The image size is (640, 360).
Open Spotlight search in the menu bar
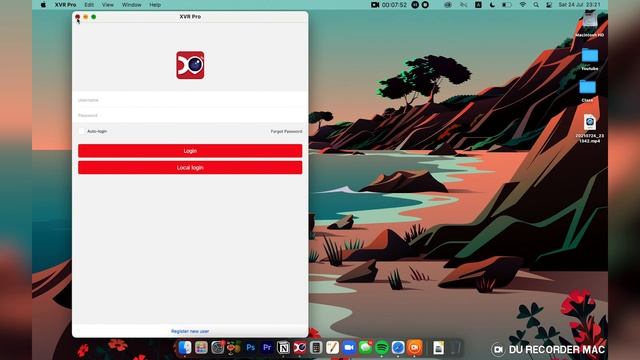coord(536,5)
